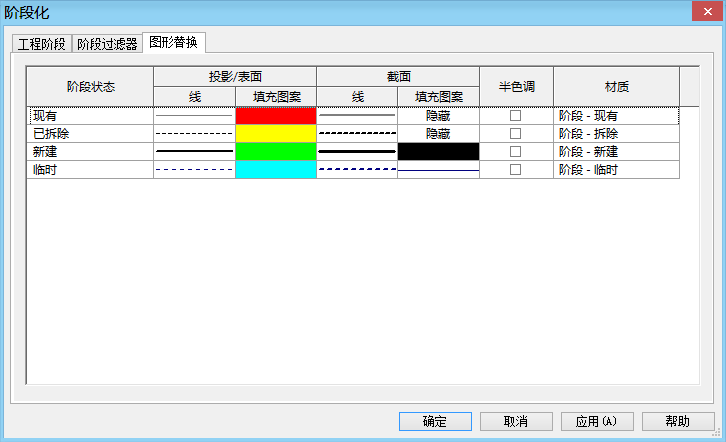The height and width of the screenshot is (442, 726).
Task: Toggle 半色调 checkbox for 现有 row
Action: pos(515,115)
